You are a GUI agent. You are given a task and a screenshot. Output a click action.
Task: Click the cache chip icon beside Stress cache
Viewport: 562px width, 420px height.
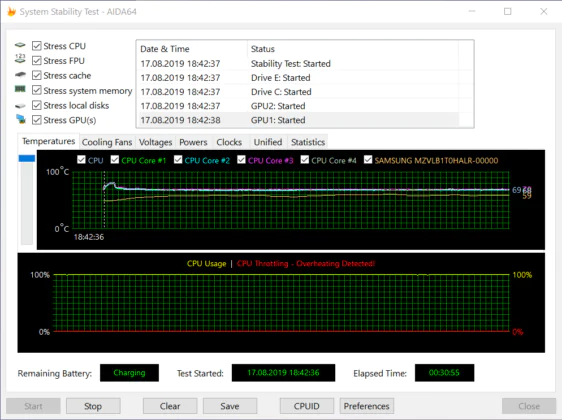[x=20, y=75]
